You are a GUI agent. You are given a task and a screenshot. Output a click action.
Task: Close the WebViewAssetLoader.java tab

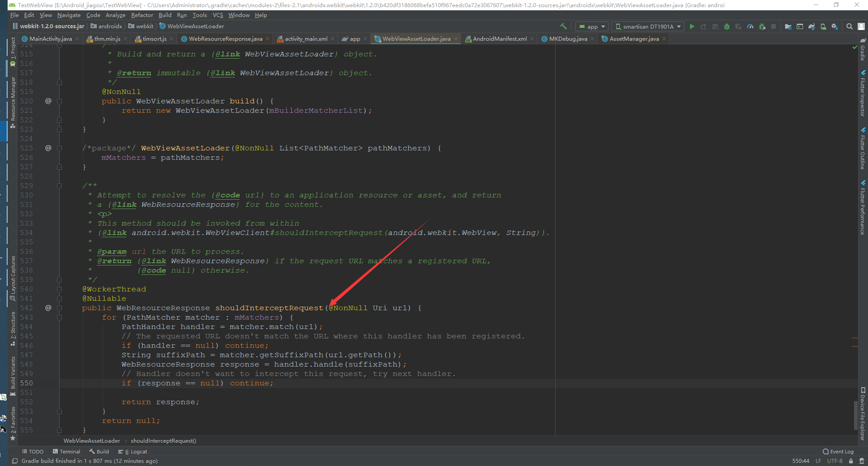point(456,39)
